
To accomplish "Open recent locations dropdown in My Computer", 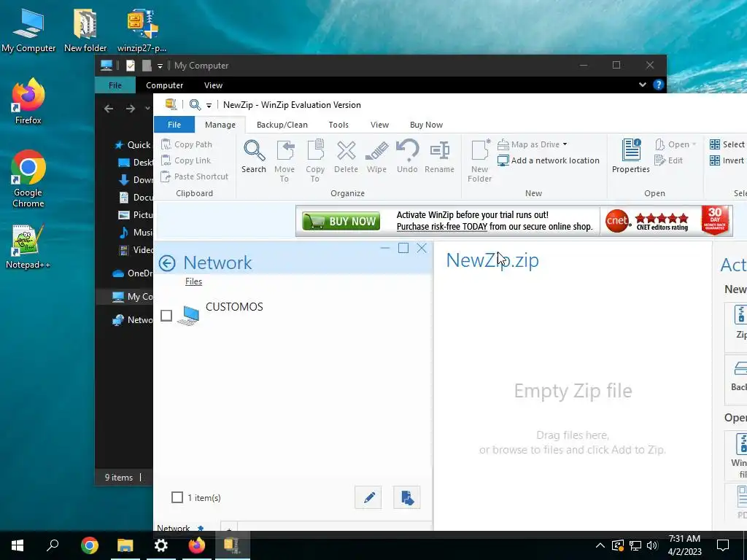I will (147, 109).
